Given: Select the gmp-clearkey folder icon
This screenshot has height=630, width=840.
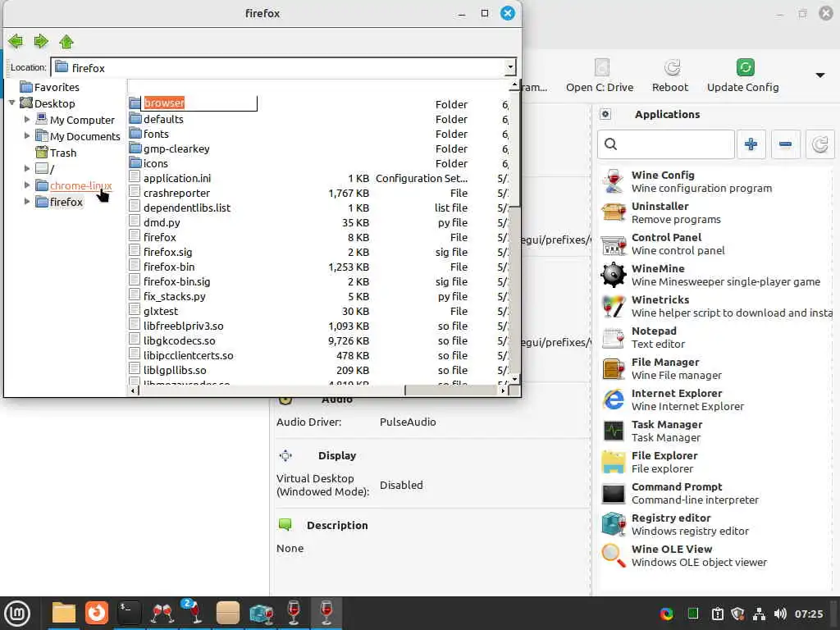Looking at the screenshot, I should coord(135,148).
